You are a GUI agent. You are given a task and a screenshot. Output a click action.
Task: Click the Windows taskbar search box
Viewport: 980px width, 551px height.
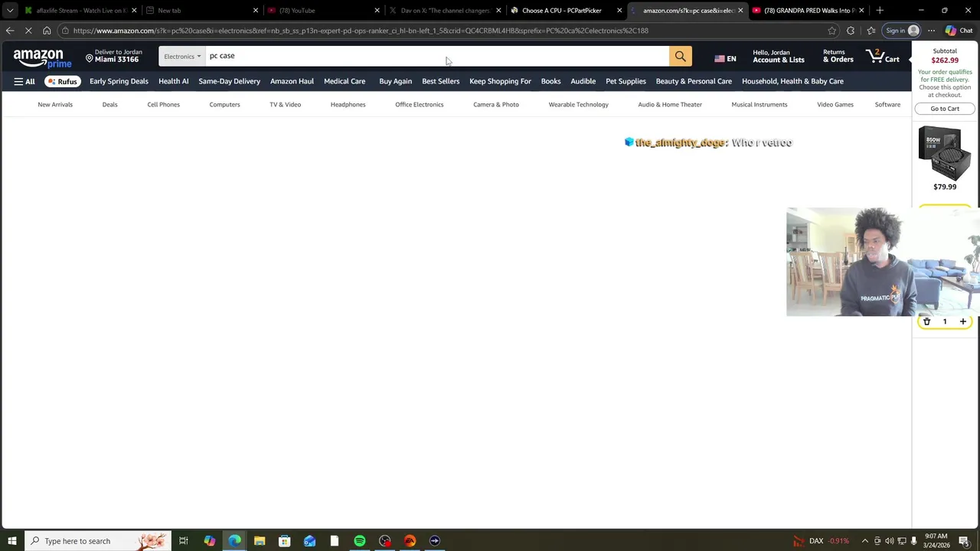[x=97, y=541]
